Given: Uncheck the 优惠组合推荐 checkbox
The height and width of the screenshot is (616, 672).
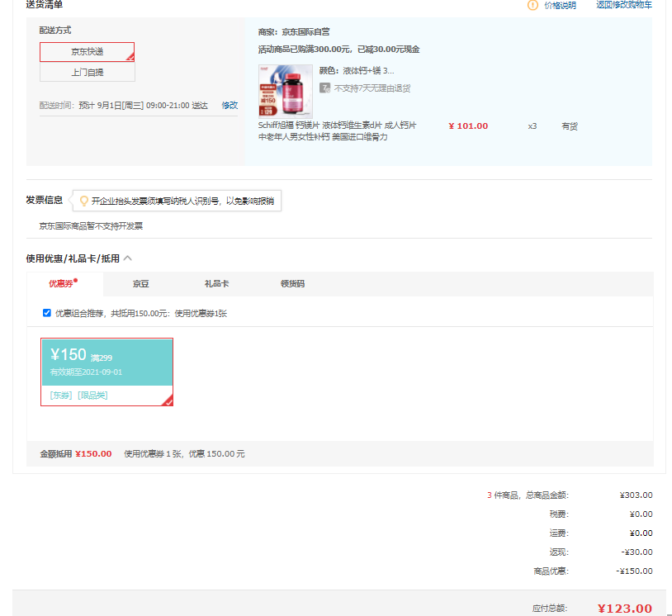Looking at the screenshot, I should (x=47, y=313).
